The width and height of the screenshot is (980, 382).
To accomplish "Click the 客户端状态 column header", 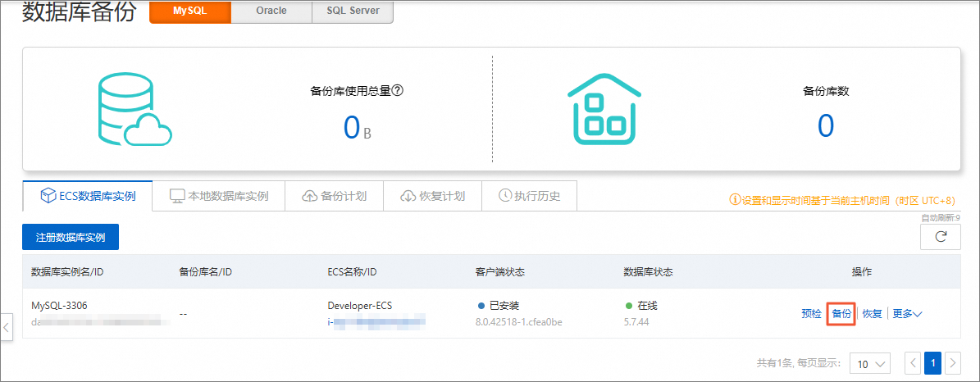I will [x=500, y=272].
